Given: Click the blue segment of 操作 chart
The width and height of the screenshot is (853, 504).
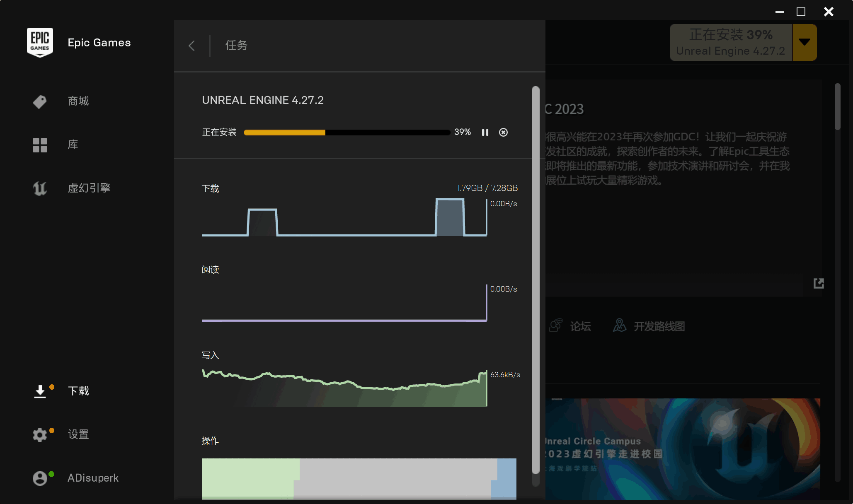Looking at the screenshot, I should pyautogui.click(x=505, y=479).
